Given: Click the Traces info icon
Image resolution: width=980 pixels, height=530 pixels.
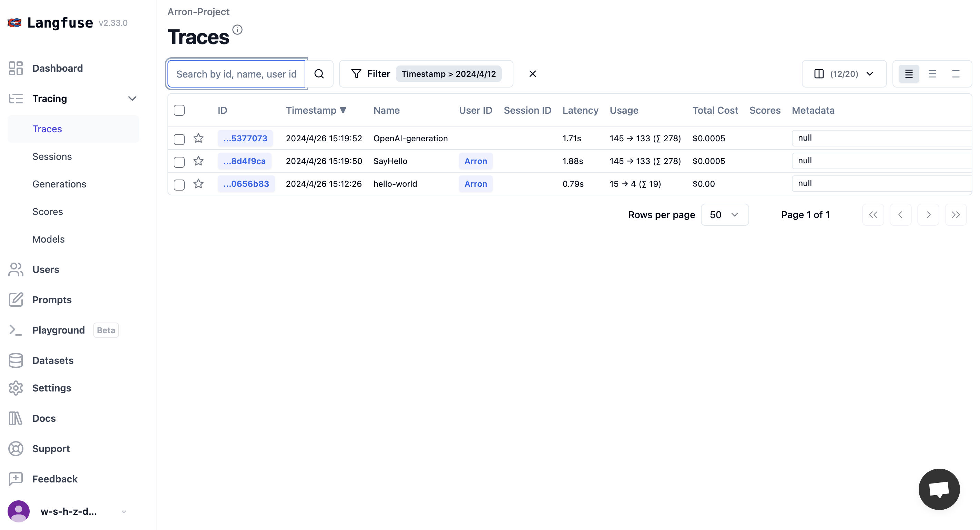Looking at the screenshot, I should coord(237,30).
